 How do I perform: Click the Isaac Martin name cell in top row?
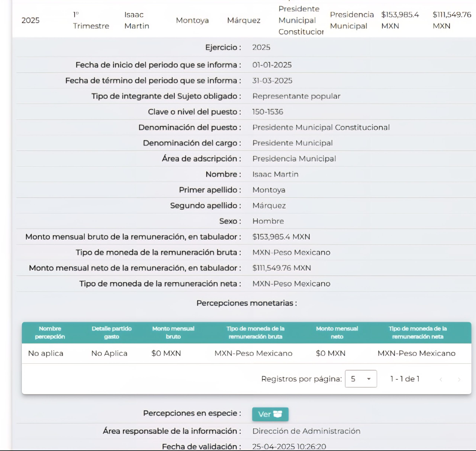click(137, 20)
